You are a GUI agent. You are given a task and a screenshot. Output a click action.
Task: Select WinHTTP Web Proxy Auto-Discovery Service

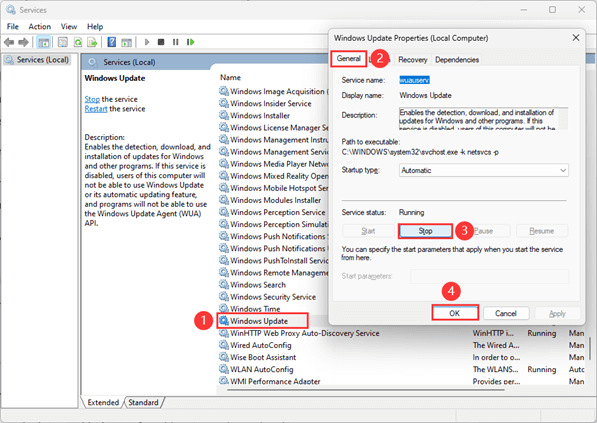click(x=305, y=333)
